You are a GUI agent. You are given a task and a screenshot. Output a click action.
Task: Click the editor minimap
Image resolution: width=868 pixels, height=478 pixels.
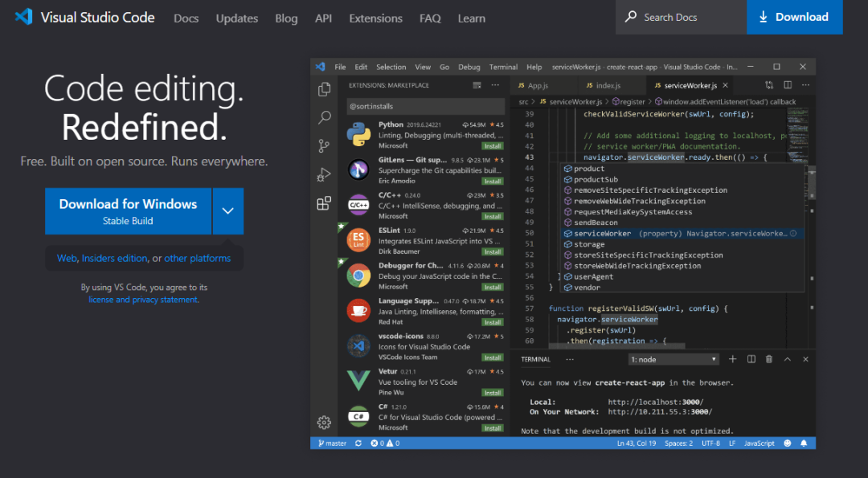(x=797, y=136)
